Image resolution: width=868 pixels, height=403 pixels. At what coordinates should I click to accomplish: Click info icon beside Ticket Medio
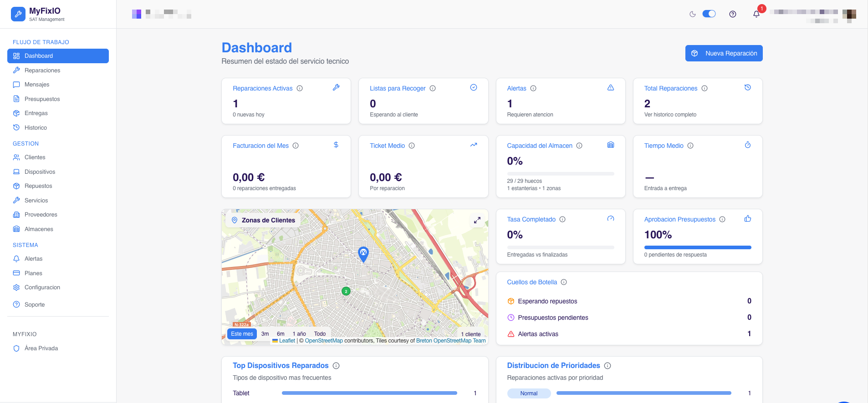[412, 146]
